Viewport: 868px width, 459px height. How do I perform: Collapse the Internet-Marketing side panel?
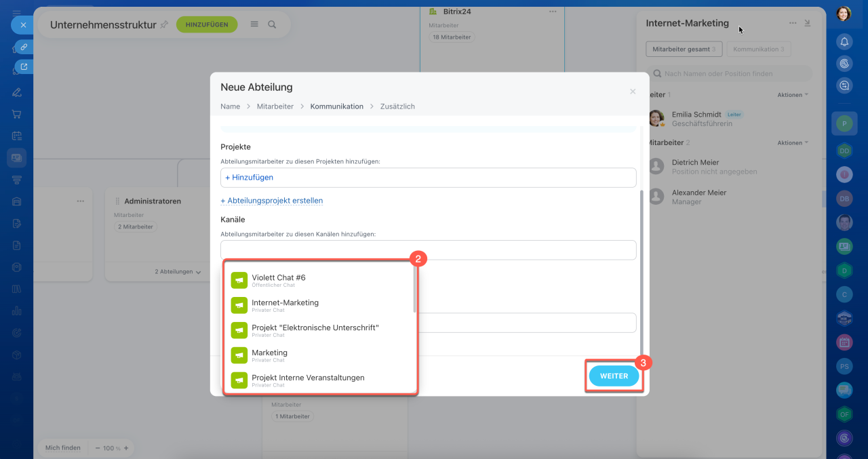tap(807, 23)
